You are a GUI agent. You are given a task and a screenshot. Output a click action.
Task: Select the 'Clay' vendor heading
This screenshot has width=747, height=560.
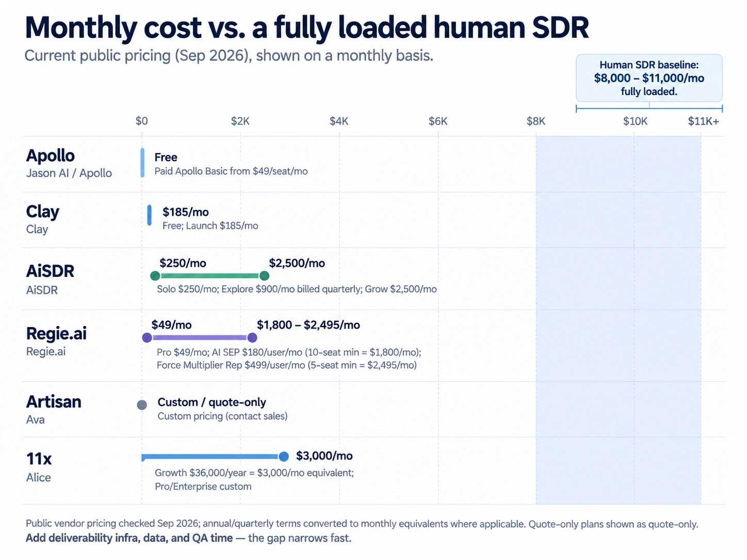point(43,212)
